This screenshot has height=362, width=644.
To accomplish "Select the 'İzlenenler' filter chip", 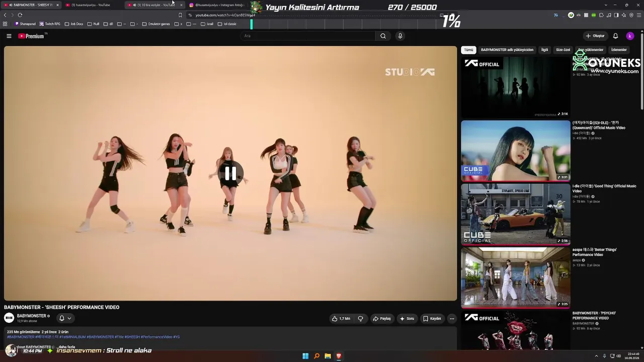I will click(x=619, y=50).
